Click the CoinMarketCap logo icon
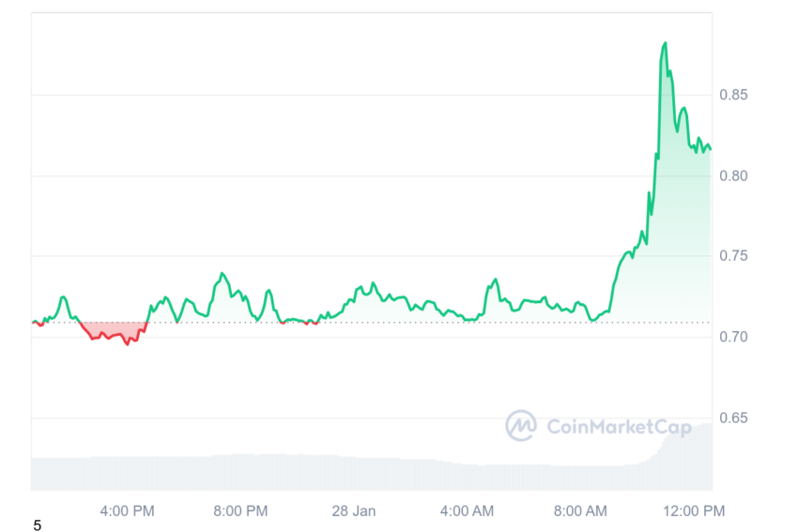 521,426
